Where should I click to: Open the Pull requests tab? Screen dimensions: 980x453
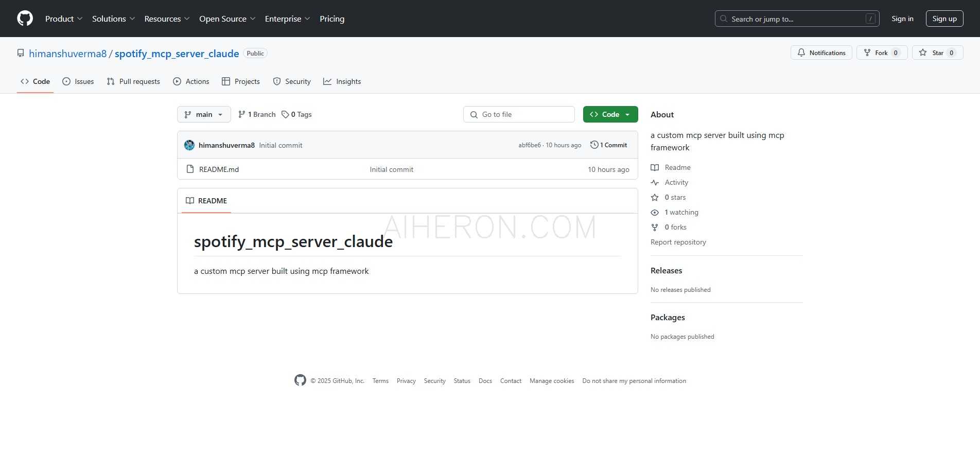(133, 81)
